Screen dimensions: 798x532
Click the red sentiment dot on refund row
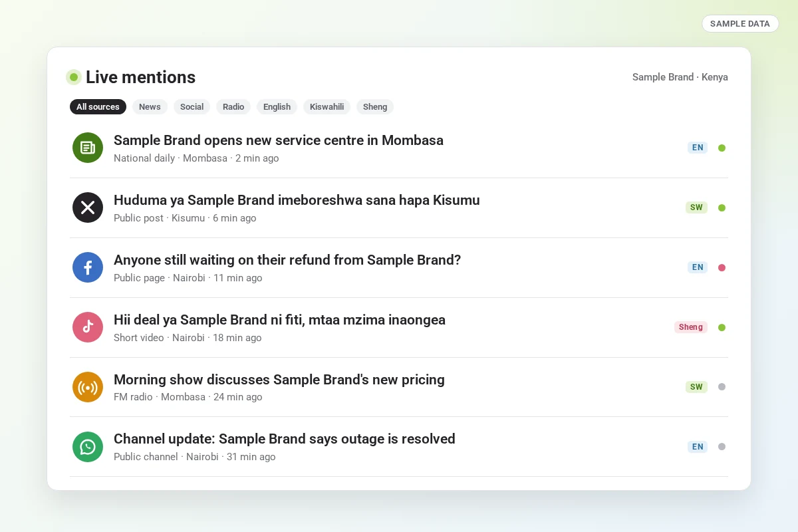722,267
